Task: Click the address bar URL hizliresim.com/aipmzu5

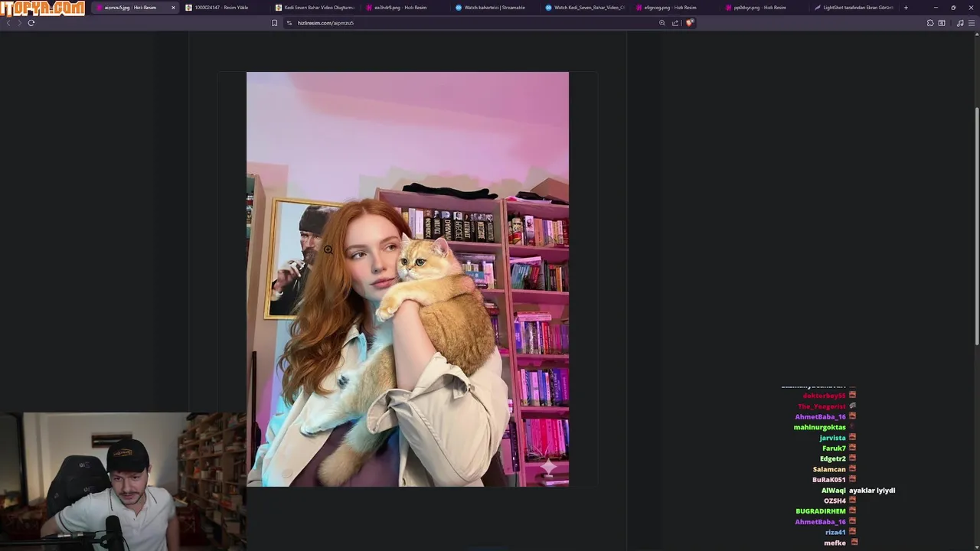Action: click(325, 23)
